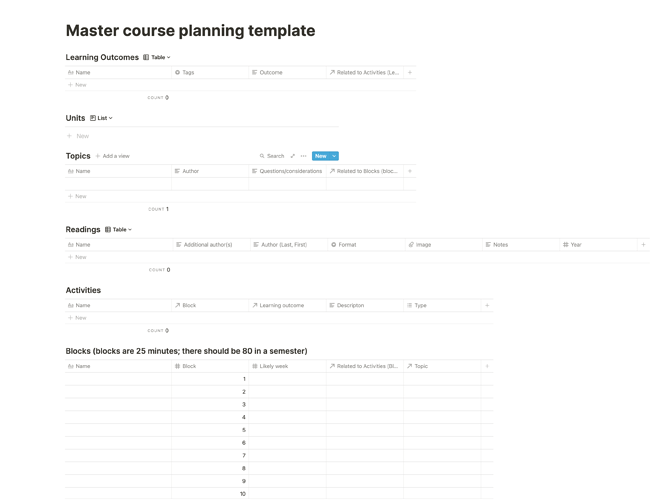The height and width of the screenshot is (500, 659).
Task: Open the Table view dropdown beside Readings
Action: [x=118, y=229]
